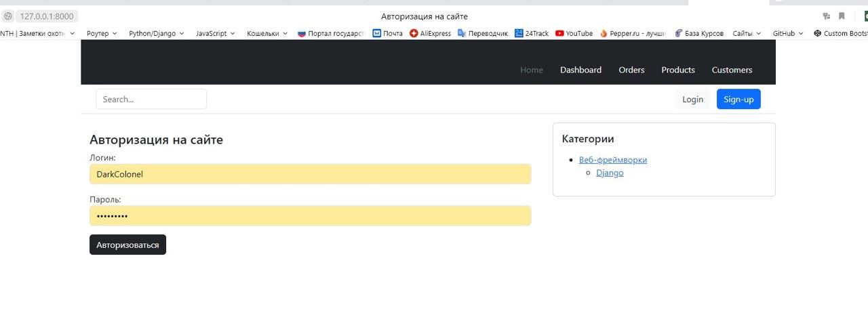868x334 pixels.
Task: Go to Home in the navbar
Action: pyautogui.click(x=532, y=70)
